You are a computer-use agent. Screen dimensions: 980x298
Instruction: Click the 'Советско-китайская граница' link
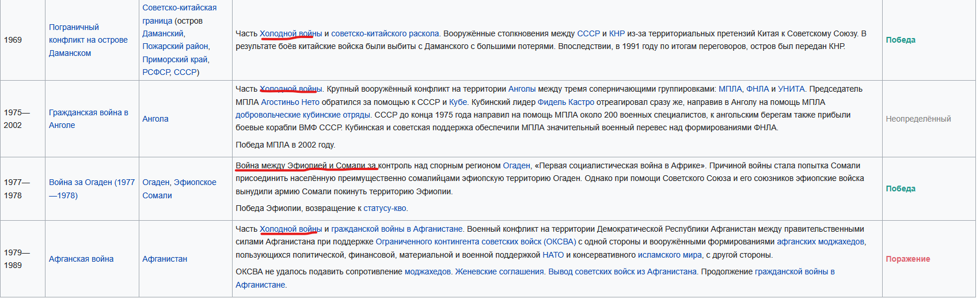(180, 14)
